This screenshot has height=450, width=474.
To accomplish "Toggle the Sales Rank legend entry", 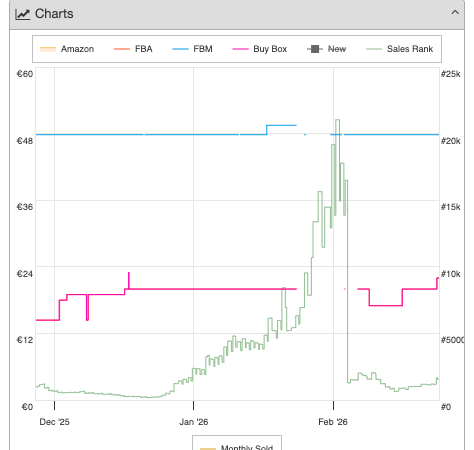I will point(399,49).
